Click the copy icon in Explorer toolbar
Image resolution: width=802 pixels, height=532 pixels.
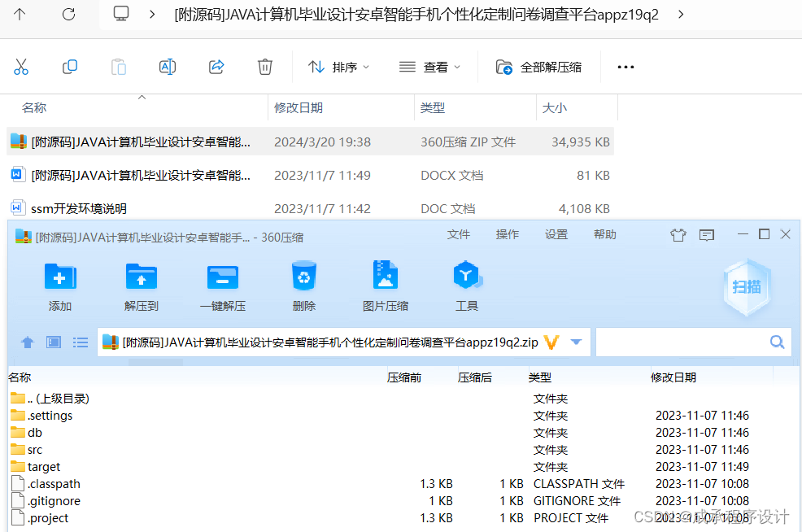pos(70,67)
